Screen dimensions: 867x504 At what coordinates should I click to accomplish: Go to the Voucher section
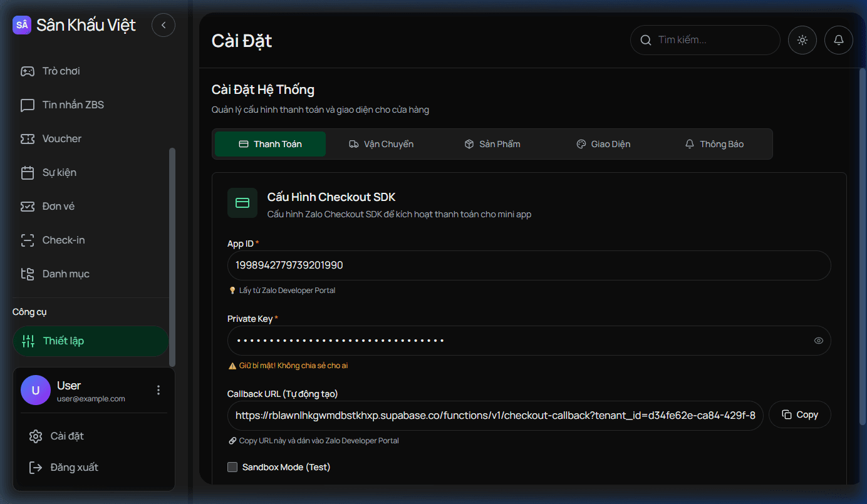click(x=61, y=139)
